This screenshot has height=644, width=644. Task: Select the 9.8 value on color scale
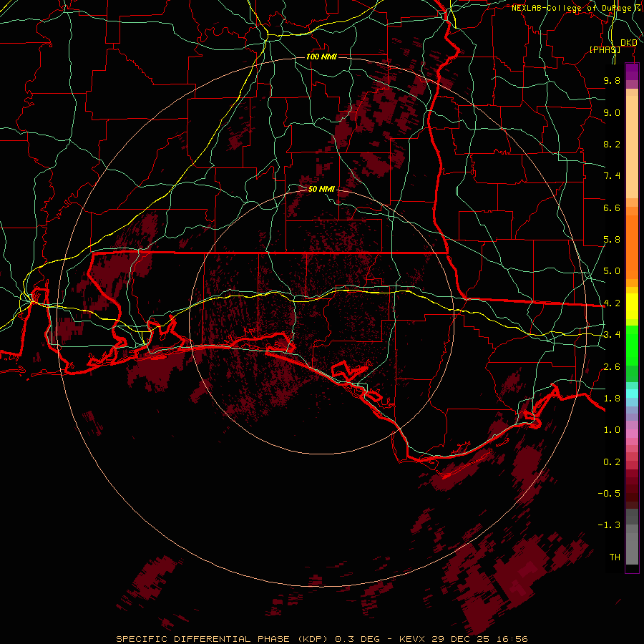612,80
